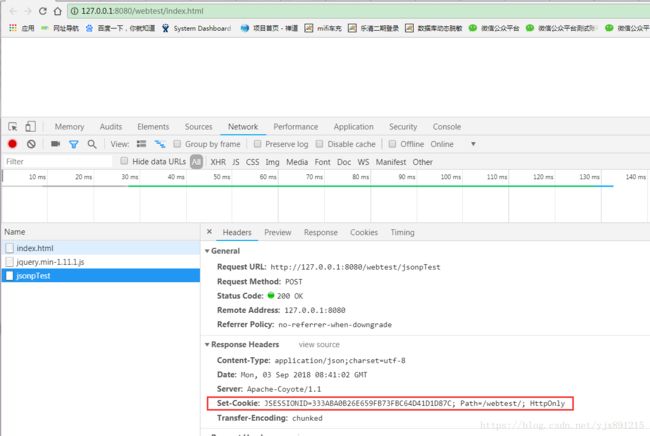650x436 pixels.
Task: Select jsonpTest request row
Action: tap(101, 276)
